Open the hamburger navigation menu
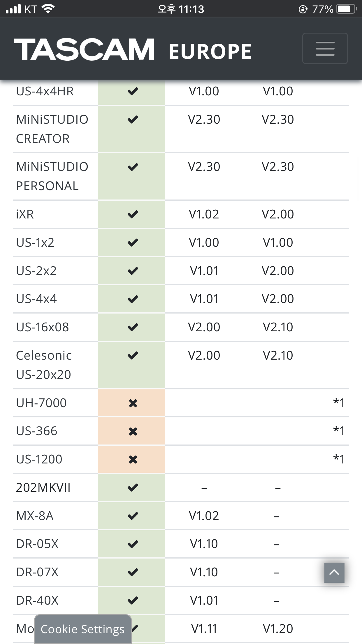The width and height of the screenshot is (362, 644). (x=325, y=48)
